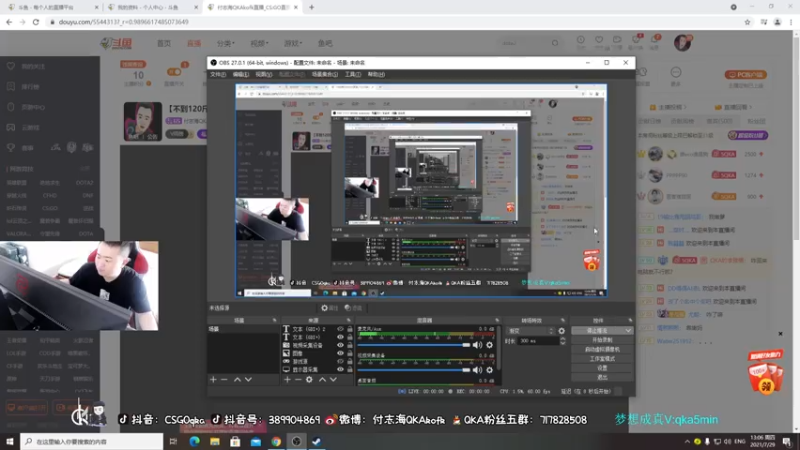The width and height of the screenshot is (800, 450).
Task: Open OBS 文件 (File) menu
Action: point(218,74)
